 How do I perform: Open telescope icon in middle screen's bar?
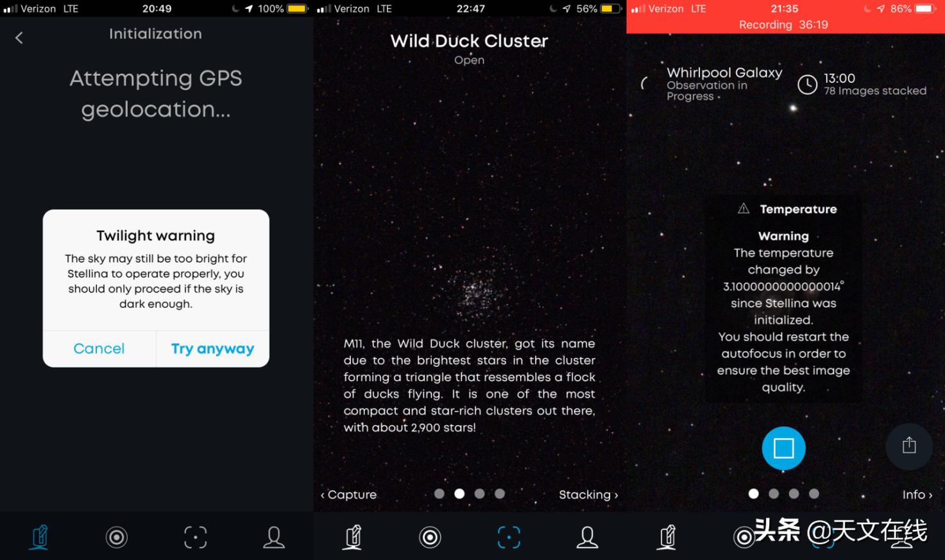tap(353, 537)
